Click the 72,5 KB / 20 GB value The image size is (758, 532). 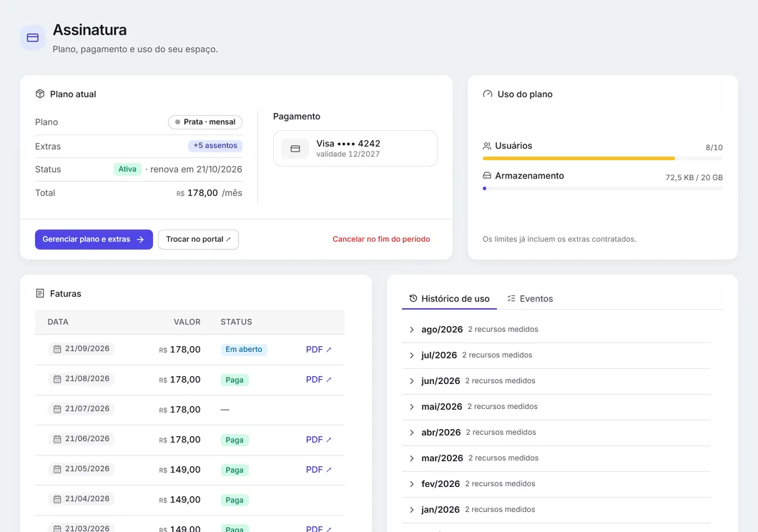[x=694, y=177]
